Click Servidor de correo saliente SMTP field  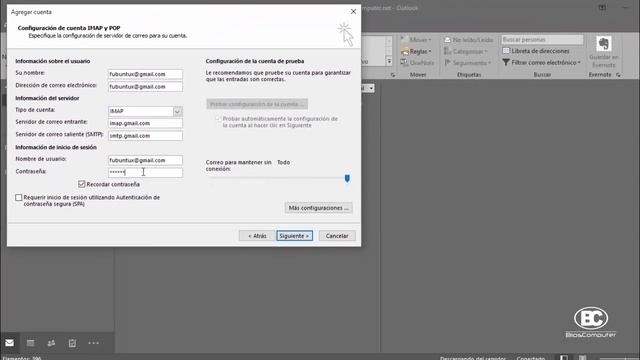(x=145, y=136)
